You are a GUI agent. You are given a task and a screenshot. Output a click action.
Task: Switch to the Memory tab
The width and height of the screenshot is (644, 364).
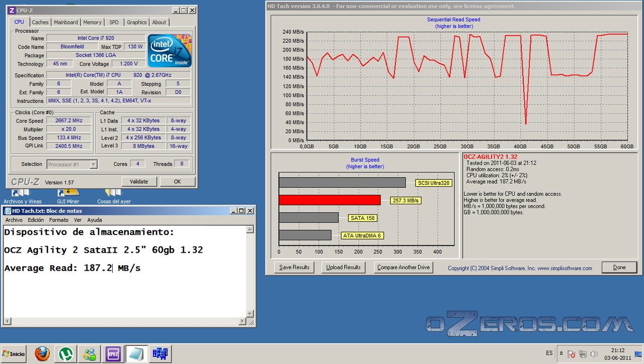93,22
